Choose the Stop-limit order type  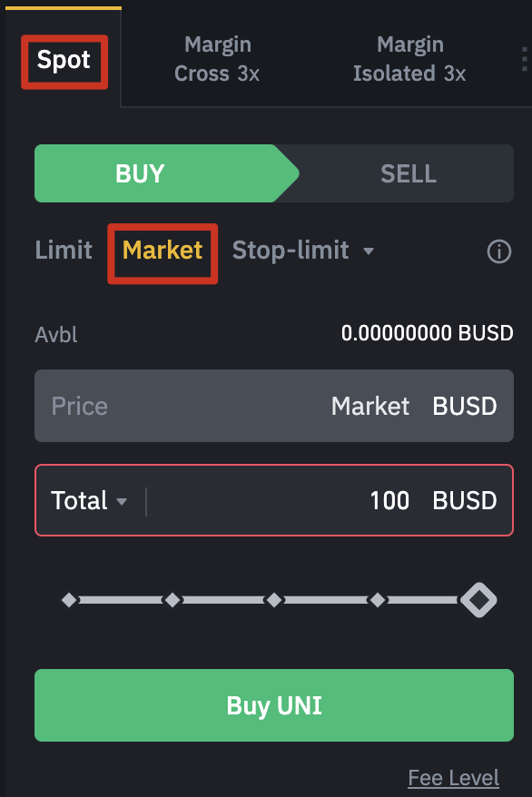pyautogui.click(x=291, y=250)
